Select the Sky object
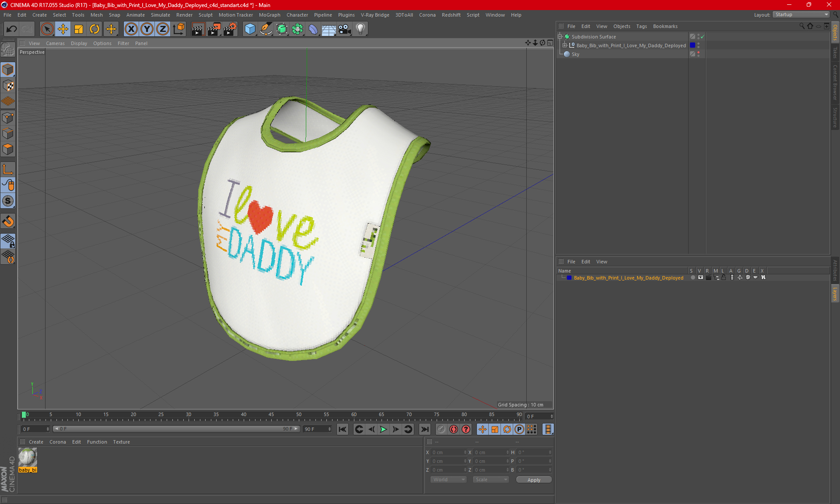The height and width of the screenshot is (504, 840). pyautogui.click(x=575, y=54)
